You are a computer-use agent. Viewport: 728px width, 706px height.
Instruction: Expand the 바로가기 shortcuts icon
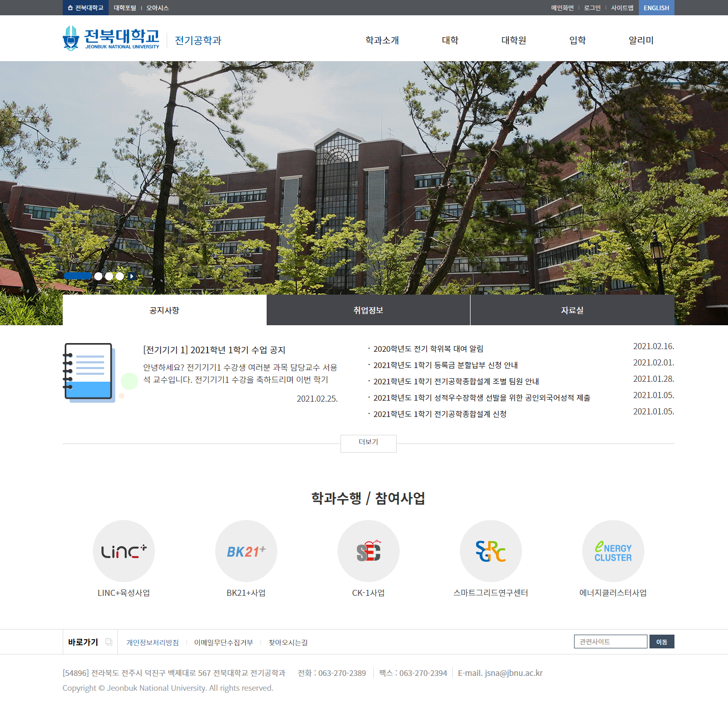(109, 642)
